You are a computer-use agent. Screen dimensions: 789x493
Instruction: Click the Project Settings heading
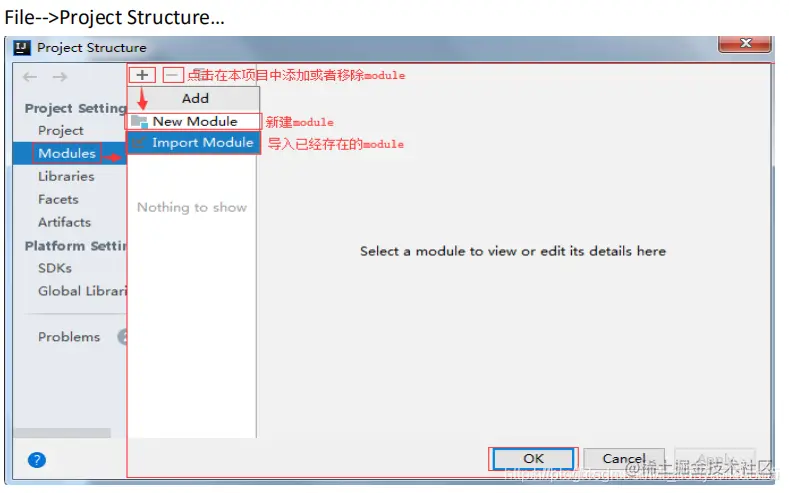click(75, 109)
